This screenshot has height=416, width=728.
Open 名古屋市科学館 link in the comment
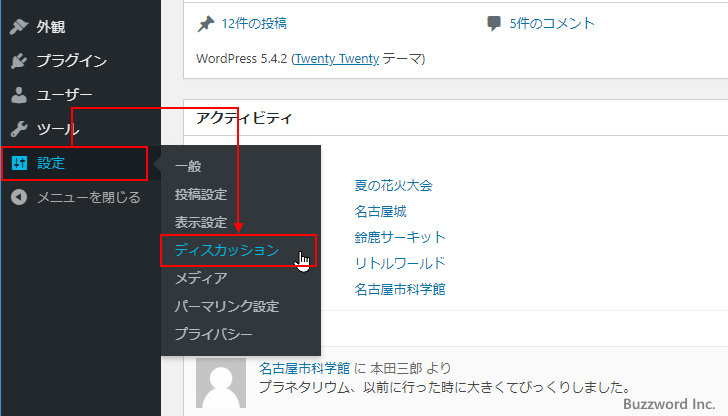pyautogui.click(x=305, y=369)
